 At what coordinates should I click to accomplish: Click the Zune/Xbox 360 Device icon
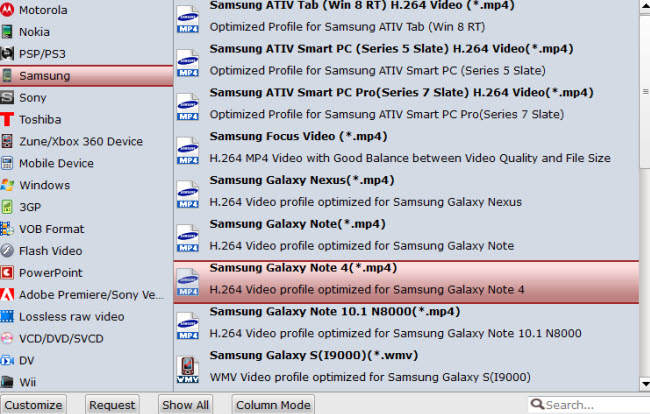[x=7, y=141]
